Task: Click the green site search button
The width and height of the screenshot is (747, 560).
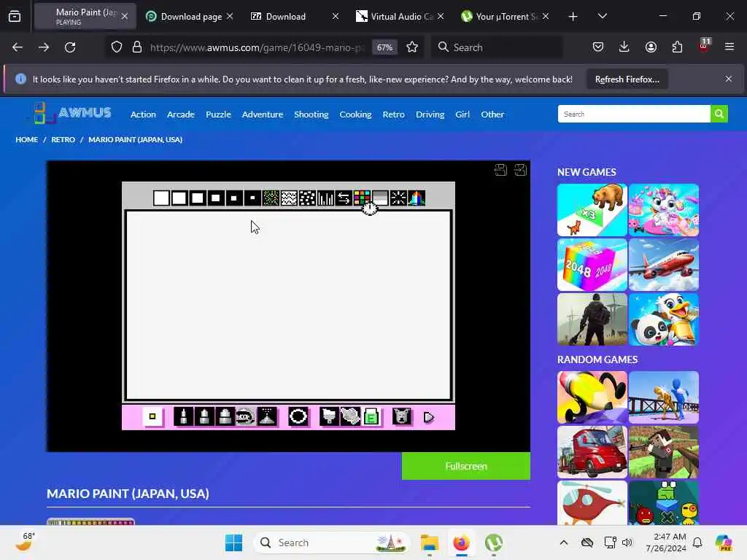Action: (x=719, y=114)
